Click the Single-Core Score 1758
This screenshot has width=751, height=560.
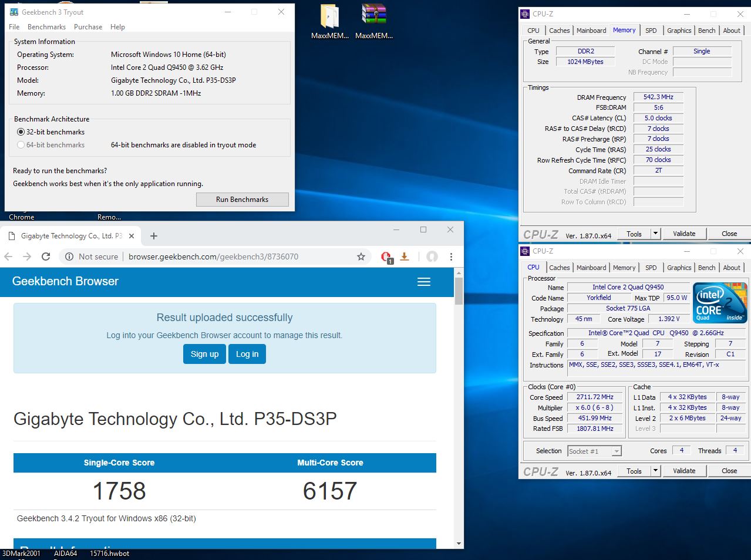click(x=119, y=491)
